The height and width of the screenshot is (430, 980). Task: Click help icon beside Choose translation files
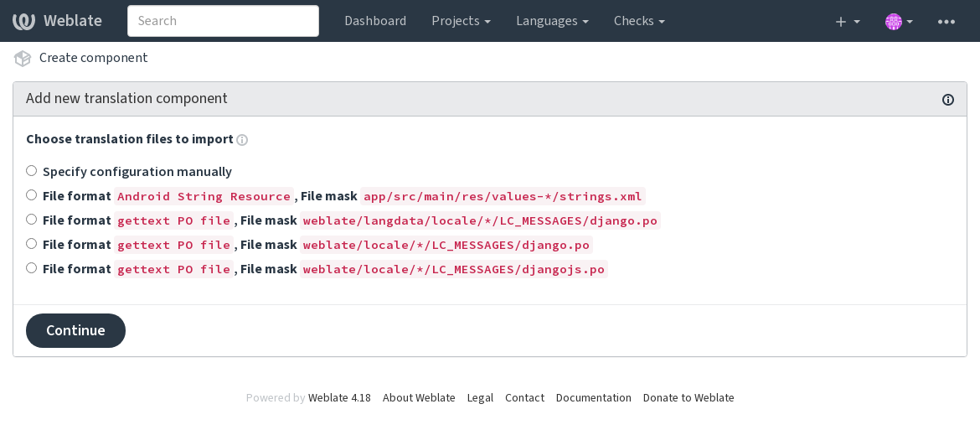[x=243, y=140]
